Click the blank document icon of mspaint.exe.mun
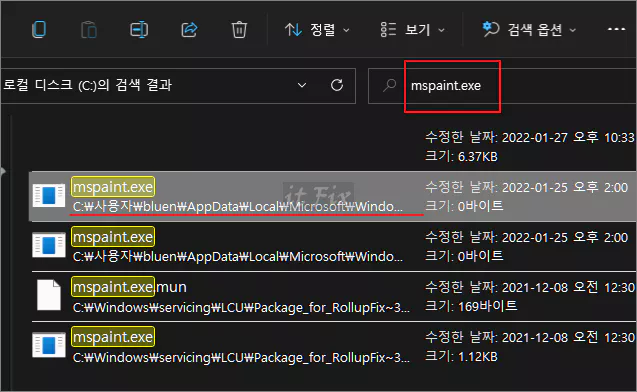The image size is (637, 392). 49,295
